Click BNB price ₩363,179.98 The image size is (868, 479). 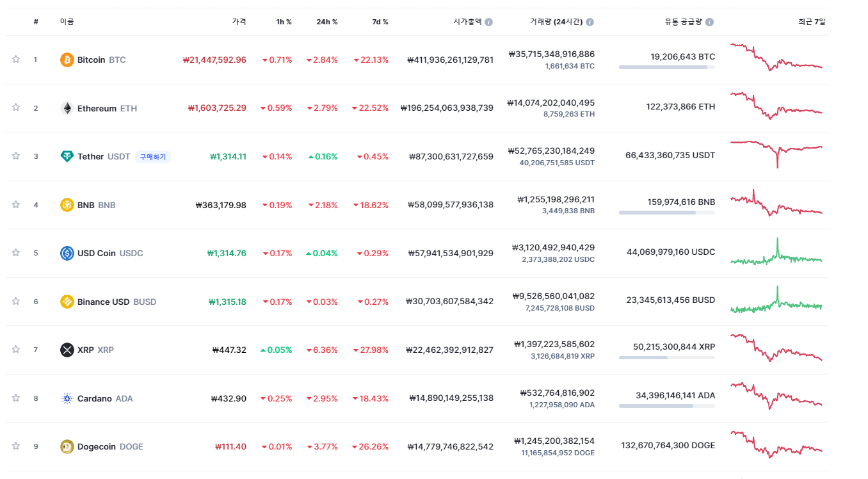221,205
